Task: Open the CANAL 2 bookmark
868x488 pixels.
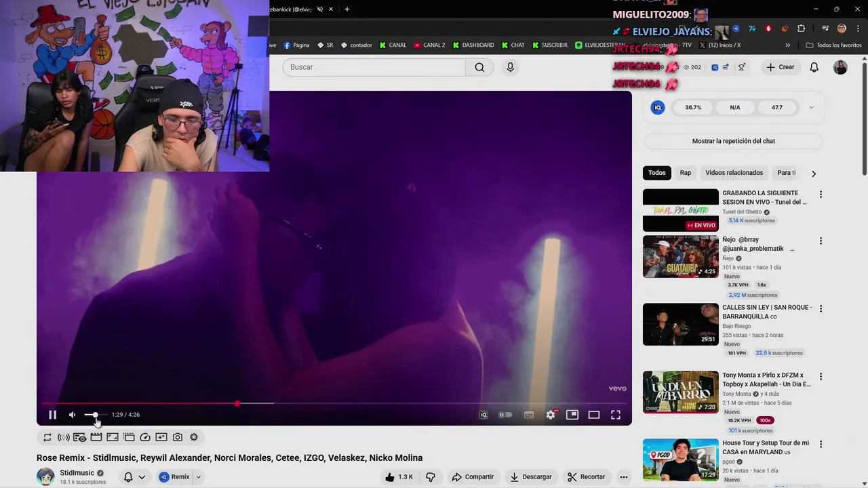Action: click(x=429, y=45)
